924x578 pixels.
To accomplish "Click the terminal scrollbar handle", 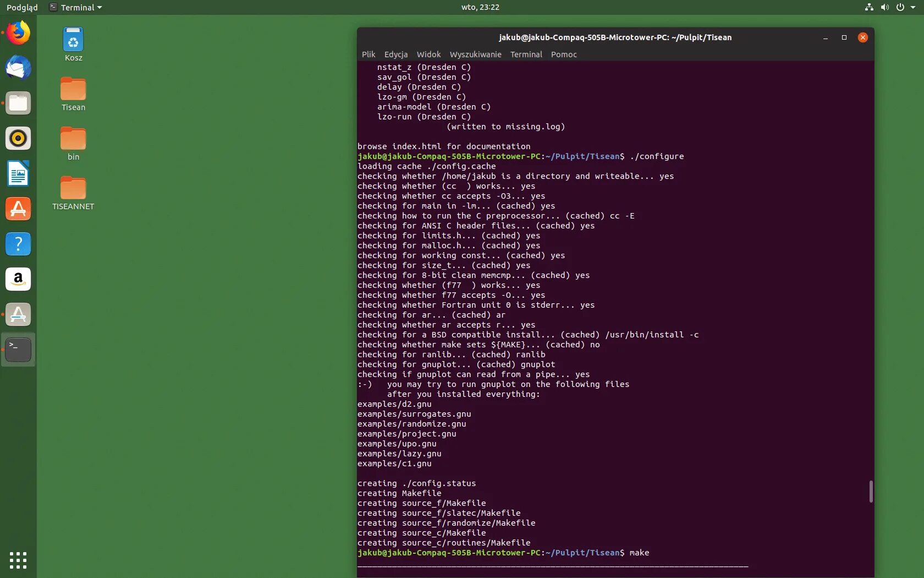I will coord(871,491).
